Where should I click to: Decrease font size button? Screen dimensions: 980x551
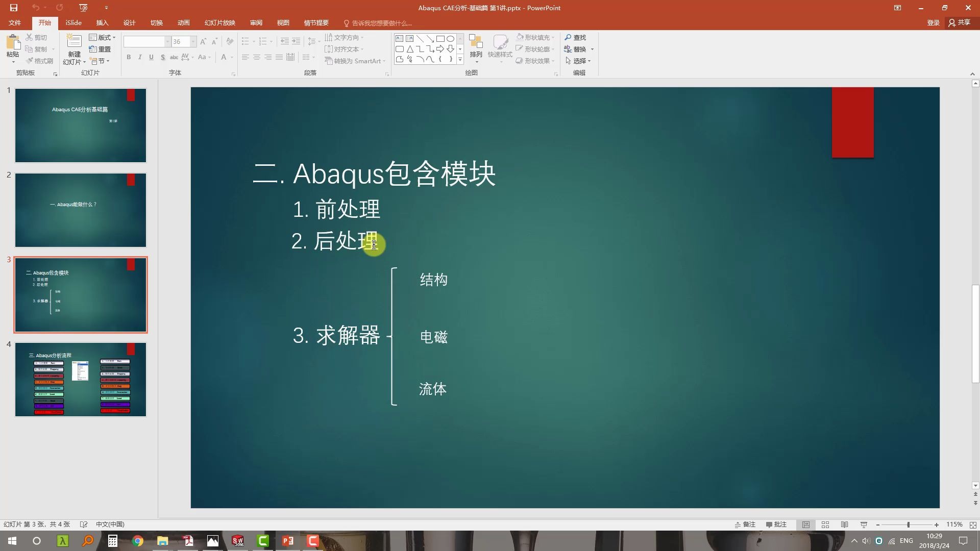click(214, 41)
